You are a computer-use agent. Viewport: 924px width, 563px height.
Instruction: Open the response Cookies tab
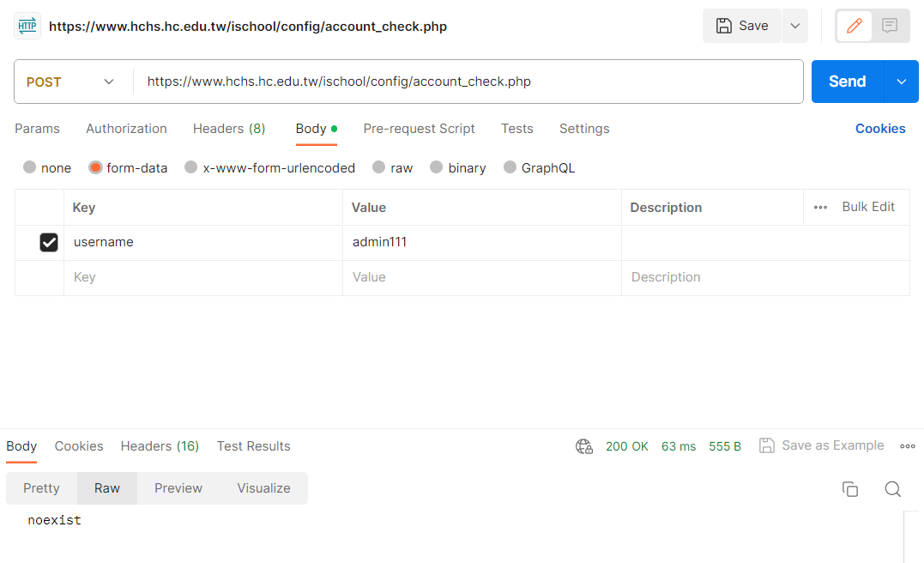coord(79,446)
